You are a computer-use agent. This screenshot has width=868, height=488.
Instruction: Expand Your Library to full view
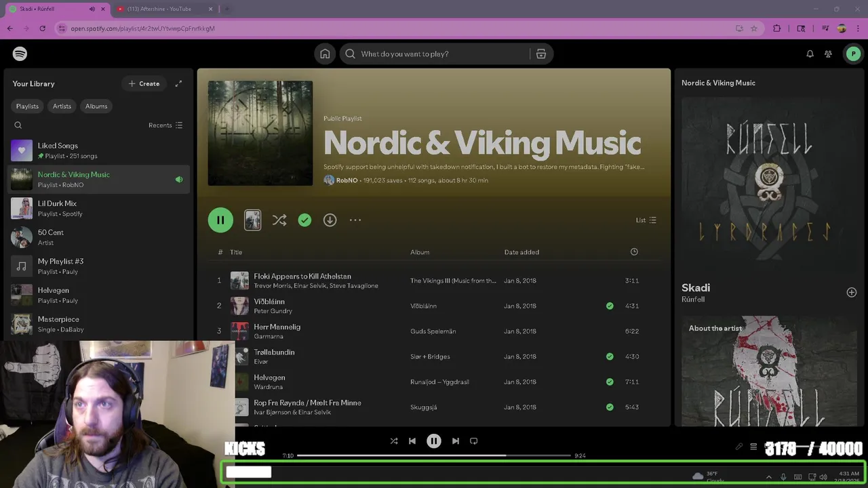point(178,83)
